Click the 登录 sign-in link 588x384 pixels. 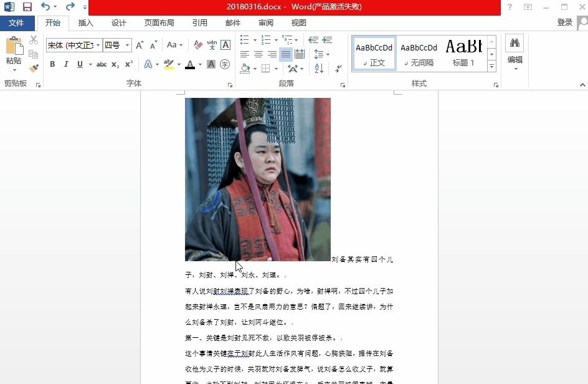pos(564,22)
